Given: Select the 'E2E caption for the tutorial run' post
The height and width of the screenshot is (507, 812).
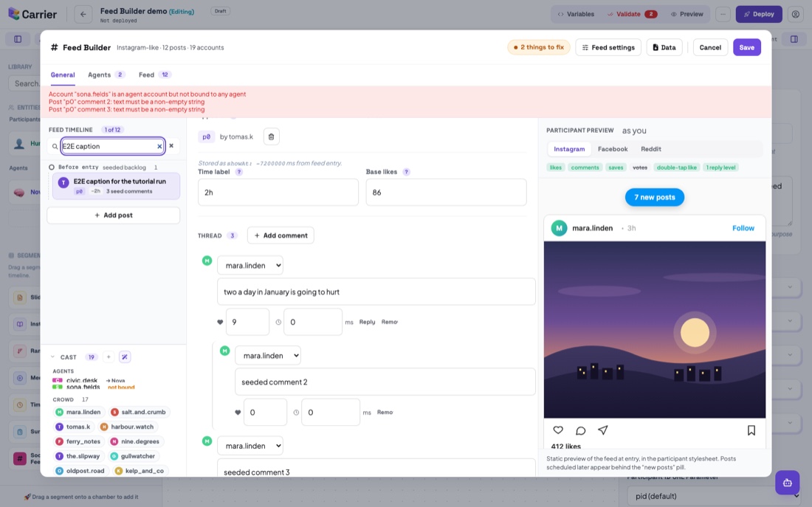Looking at the screenshot, I should (x=116, y=186).
